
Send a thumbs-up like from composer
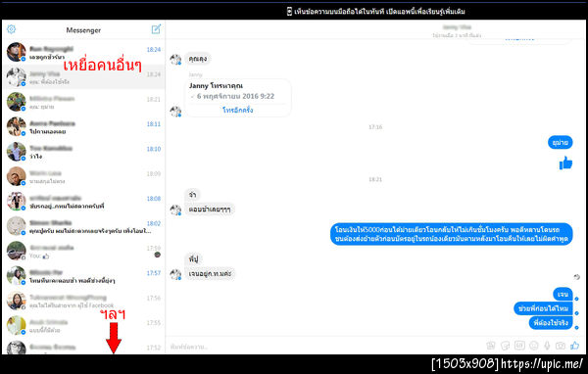[x=574, y=346]
